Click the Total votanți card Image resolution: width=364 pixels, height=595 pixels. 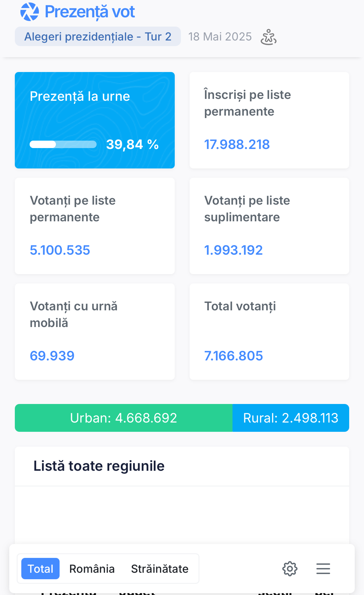click(x=269, y=332)
